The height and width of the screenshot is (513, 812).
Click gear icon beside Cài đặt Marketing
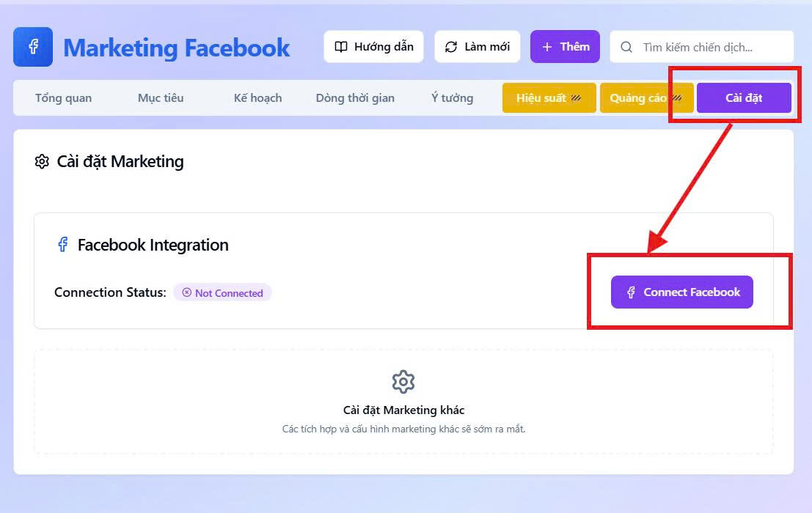pyautogui.click(x=42, y=161)
